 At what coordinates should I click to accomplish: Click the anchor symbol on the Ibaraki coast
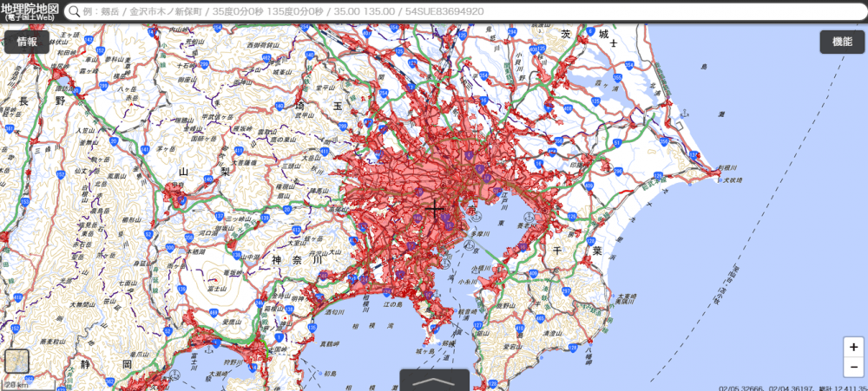tap(686, 113)
